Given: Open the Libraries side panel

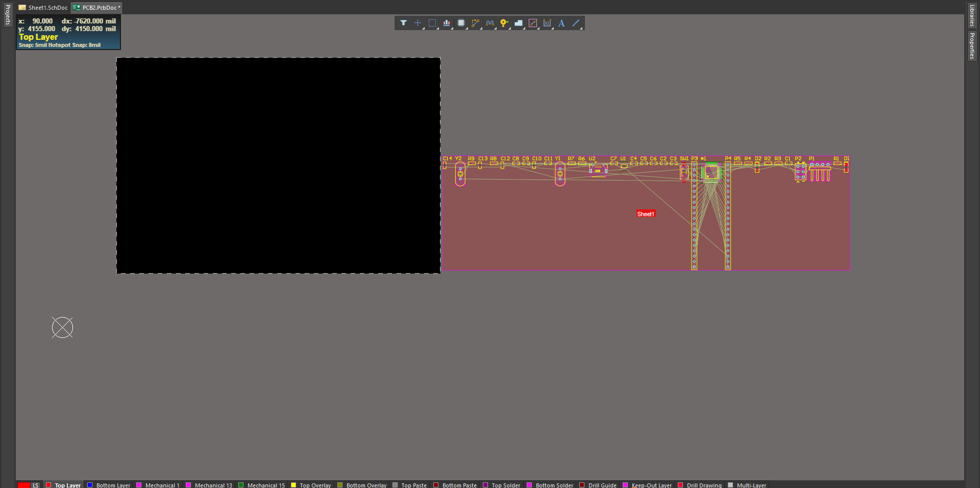Looking at the screenshot, I should (972, 15).
